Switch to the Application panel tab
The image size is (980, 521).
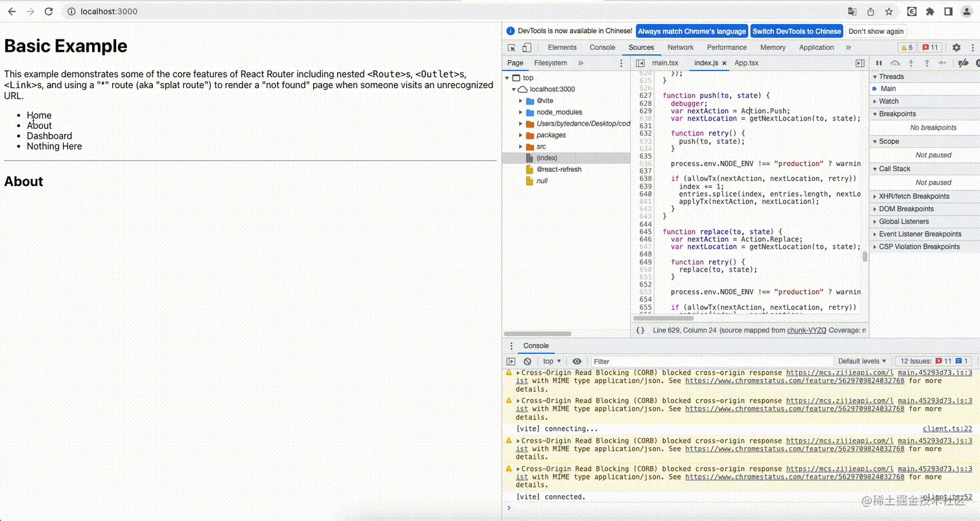[x=816, y=47]
